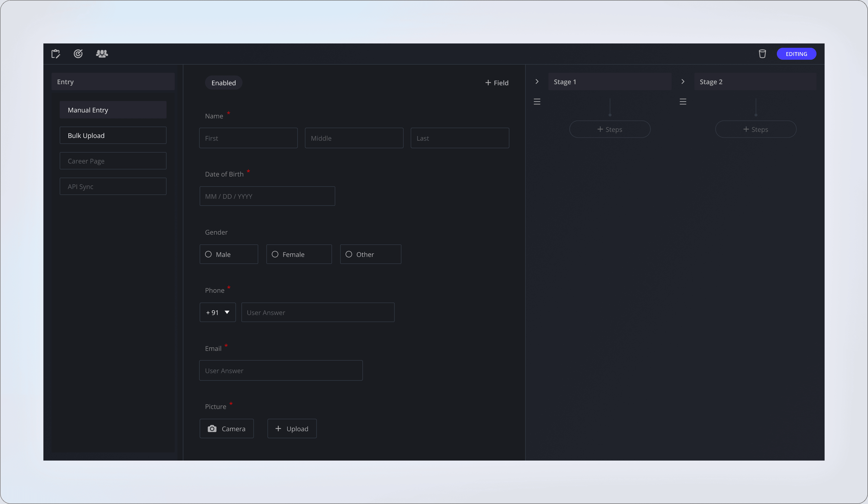Open the people group icon
The width and height of the screenshot is (868, 504).
pos(102,54)
